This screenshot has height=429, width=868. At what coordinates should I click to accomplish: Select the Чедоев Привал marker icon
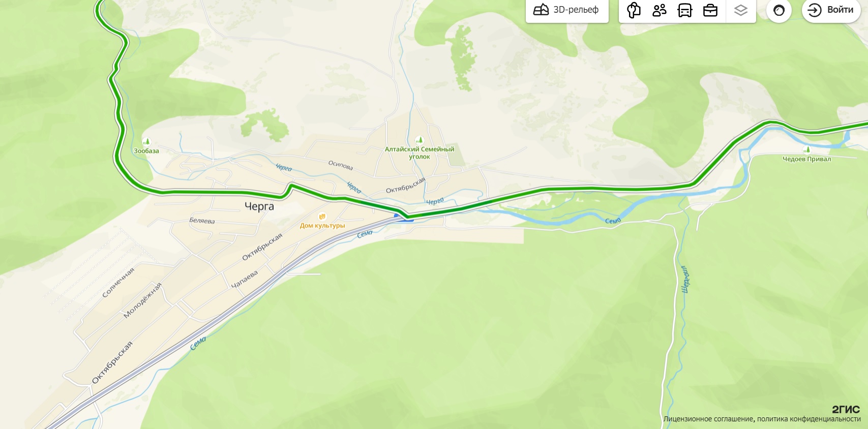807,149
